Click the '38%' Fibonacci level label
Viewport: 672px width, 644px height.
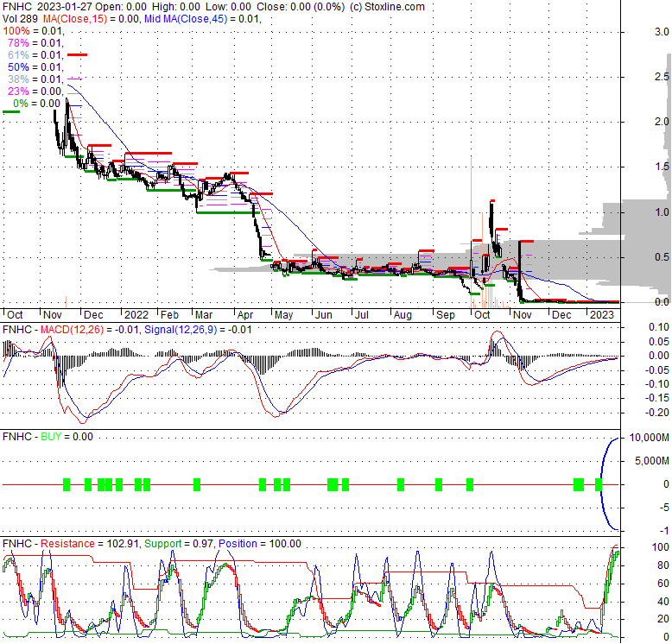click(18, 79)
